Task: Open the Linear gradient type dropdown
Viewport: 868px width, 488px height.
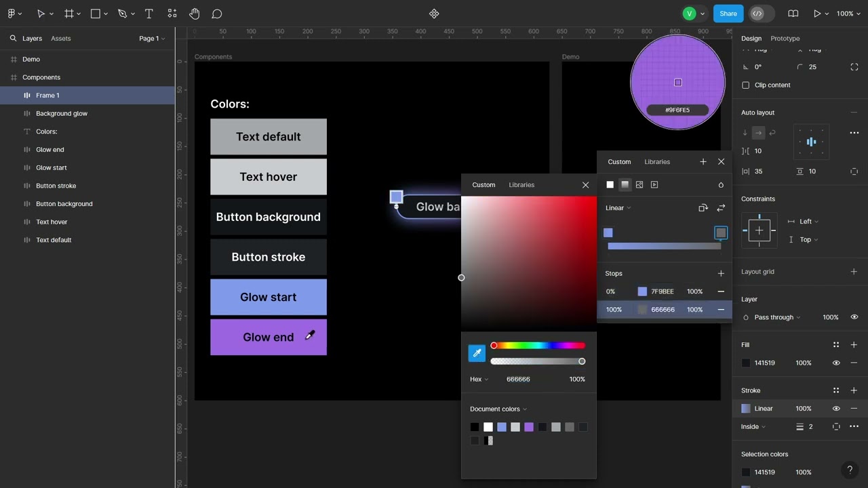Action: (x=618, y=208)
